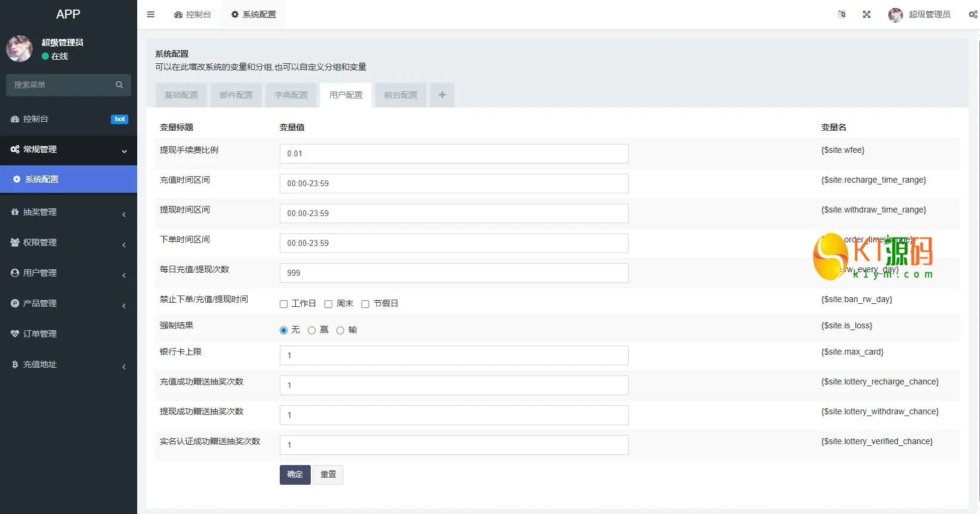The width and height of the screenshot is (980, 514).
Task: Click the 提现手续费比例 input field
Action: pyautogui.click(x=454, y=153)
